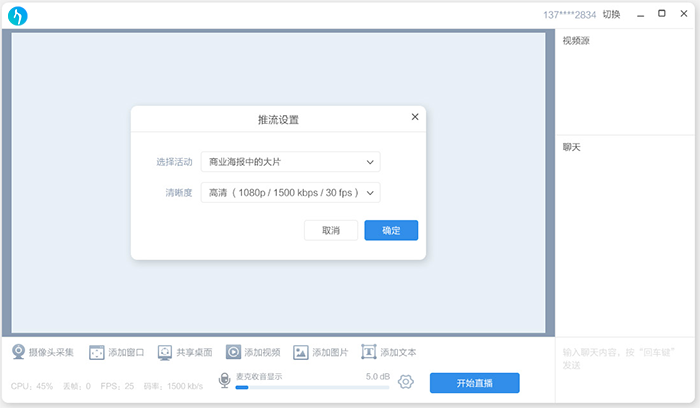Click the camera capture icon
Screen dimensions: 700x408
coord(19,352)
